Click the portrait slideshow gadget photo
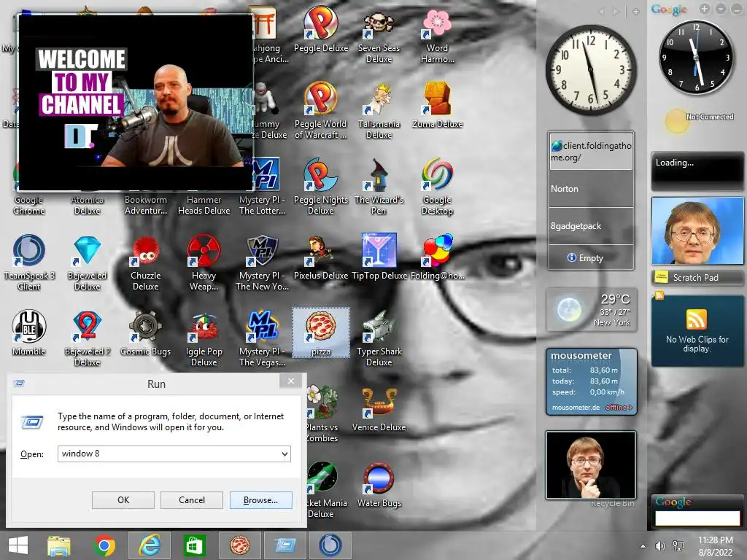Image resolution: width=747 pixels, height=560 pixels. [x=591, y=464]
